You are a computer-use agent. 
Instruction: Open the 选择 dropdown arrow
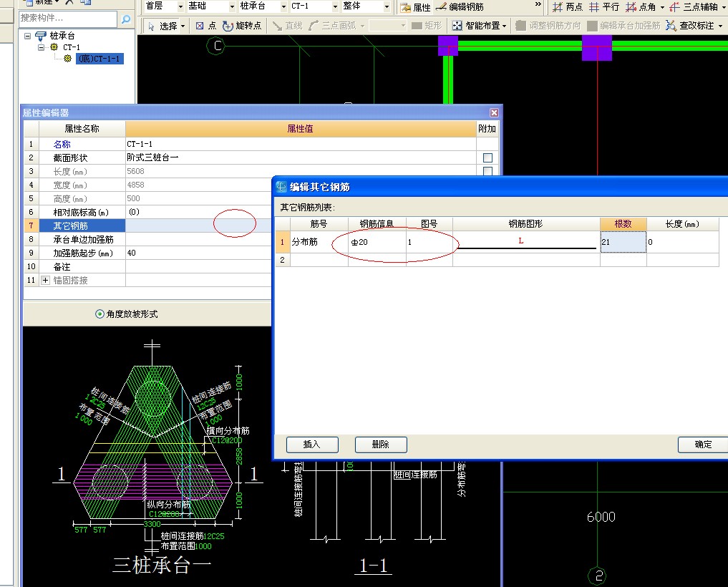[183, 26]
